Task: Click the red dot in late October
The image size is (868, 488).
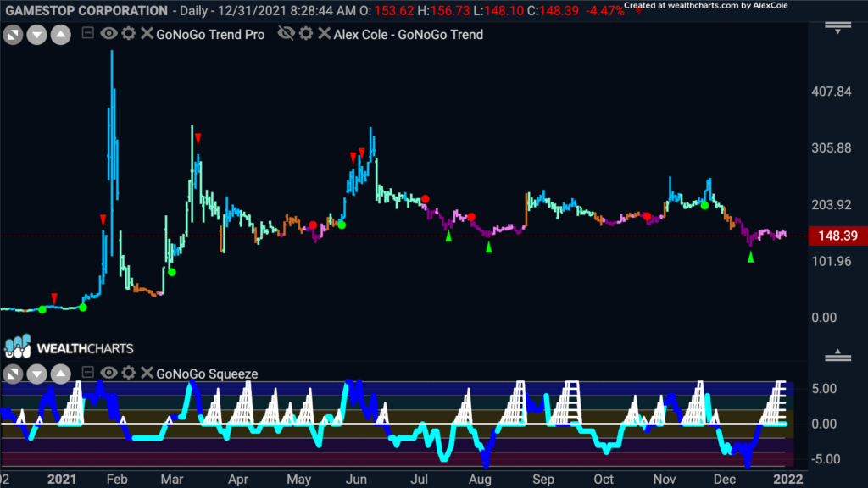Action: point(647,216)
